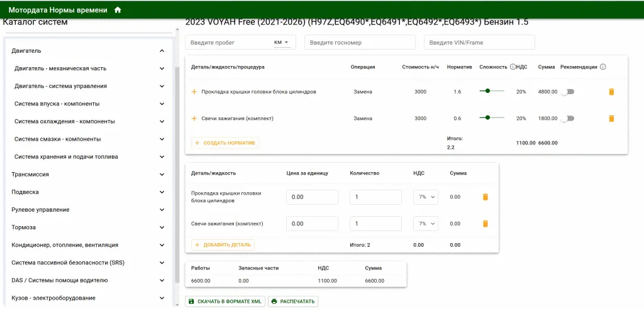Focus the Введите VIN/Frame field
Viewport: 644px width, 309px height.
pyautogui.click(x=479, y=42)
